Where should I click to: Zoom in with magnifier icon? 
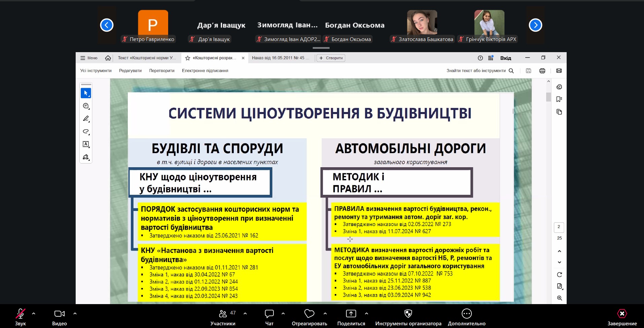tap(559, 298)
